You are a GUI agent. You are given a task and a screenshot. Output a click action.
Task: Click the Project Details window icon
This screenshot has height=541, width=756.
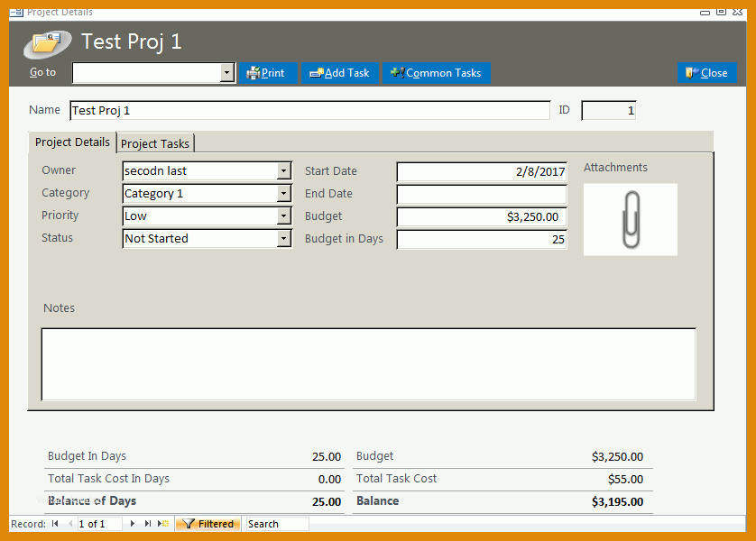coord(16,12)
